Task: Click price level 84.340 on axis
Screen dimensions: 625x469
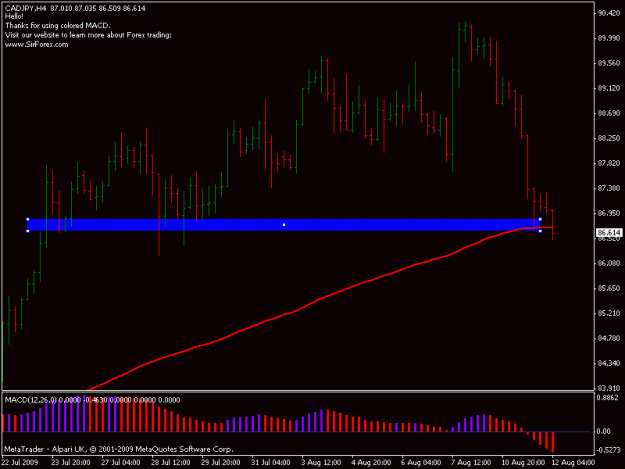Action: (x=609, y=363)
